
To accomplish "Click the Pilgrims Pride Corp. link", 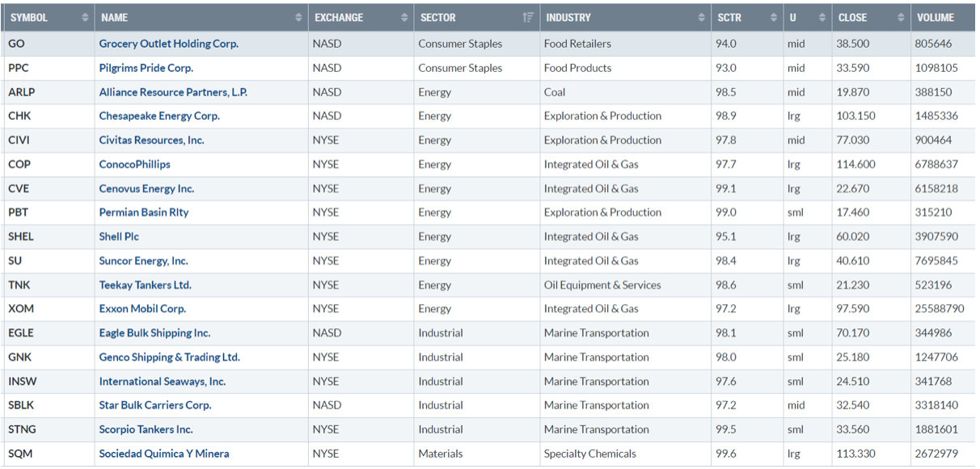I will point(146,68).
